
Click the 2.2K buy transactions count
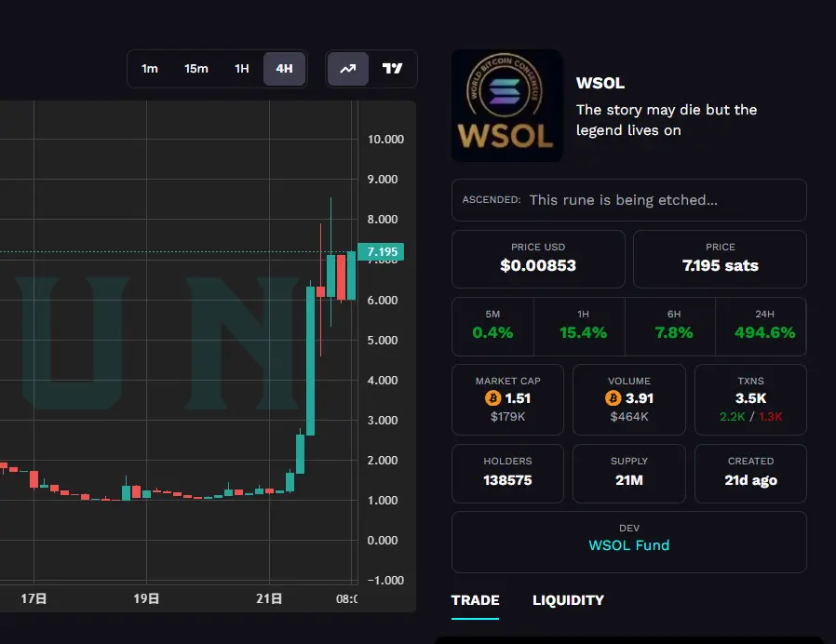click(732, 417)
